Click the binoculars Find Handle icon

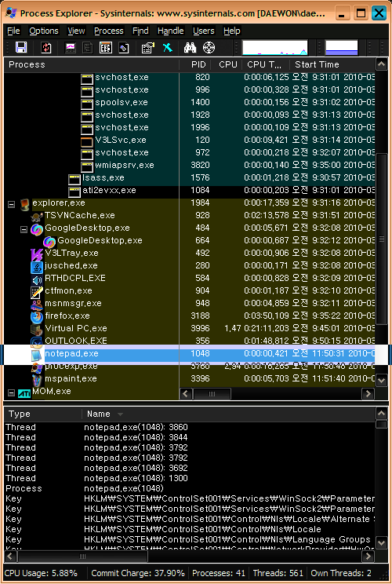[x=190, y=48]
